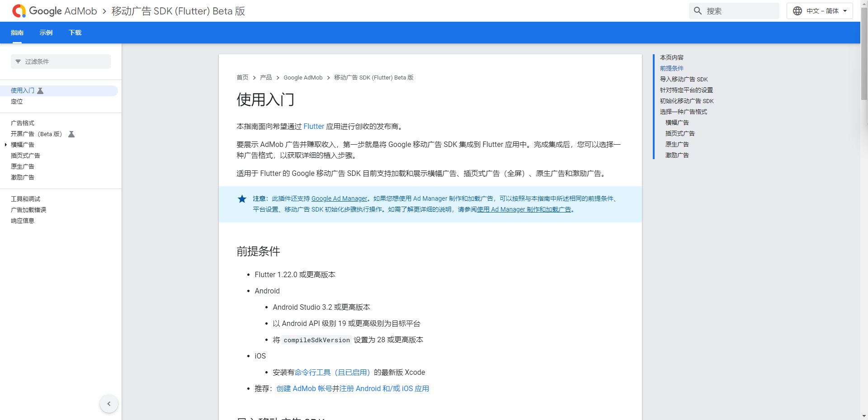Jump to 前提条件 in page contents
The image size is (868, 420).
pos(672,68)
